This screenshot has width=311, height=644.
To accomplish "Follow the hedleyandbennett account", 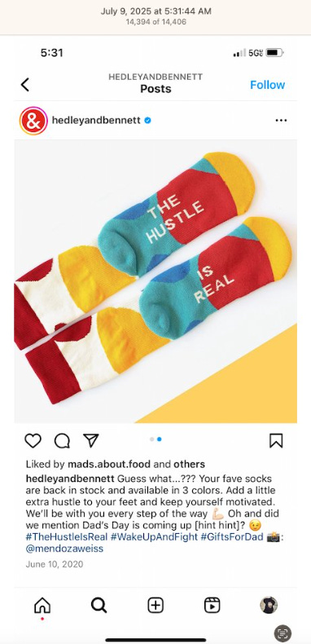I will coord(268,85).
